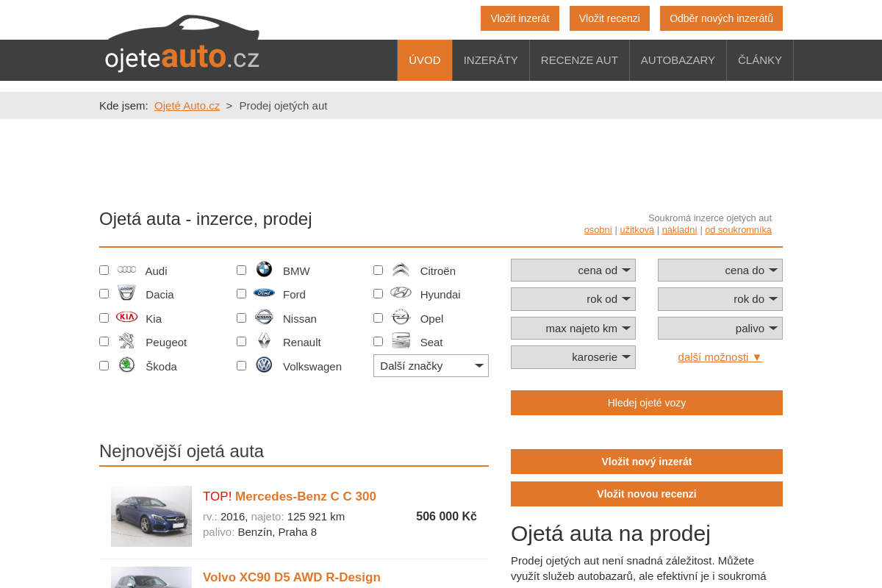Click the Citroën chevrons logo
This screenshot has width=882, height=588.
click(x=401, y=270)
